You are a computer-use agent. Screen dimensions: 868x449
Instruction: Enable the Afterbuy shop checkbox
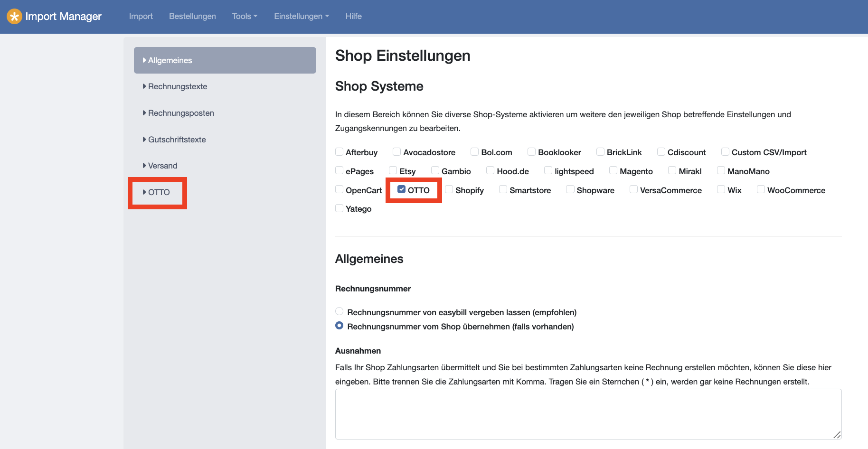tap(340, 152)
